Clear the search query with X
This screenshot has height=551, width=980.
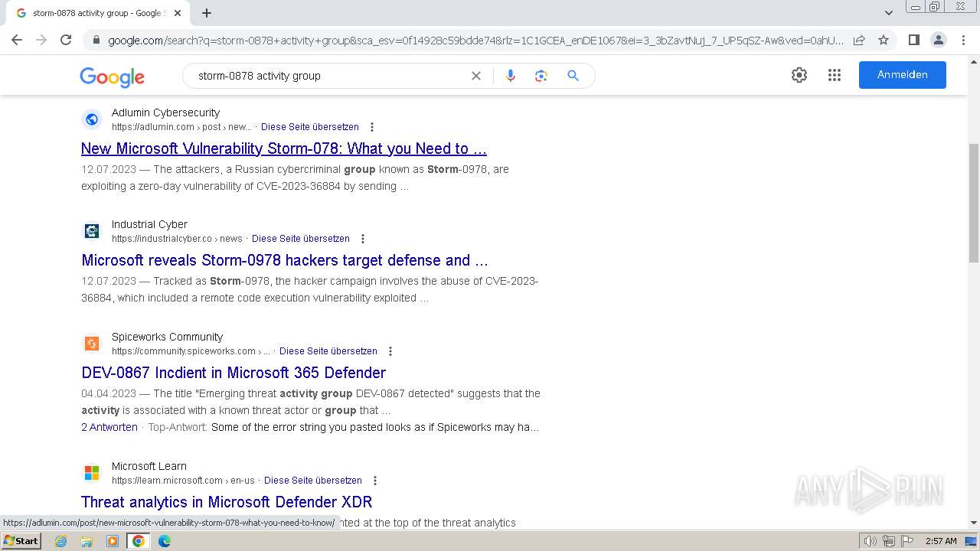(475, 76)
